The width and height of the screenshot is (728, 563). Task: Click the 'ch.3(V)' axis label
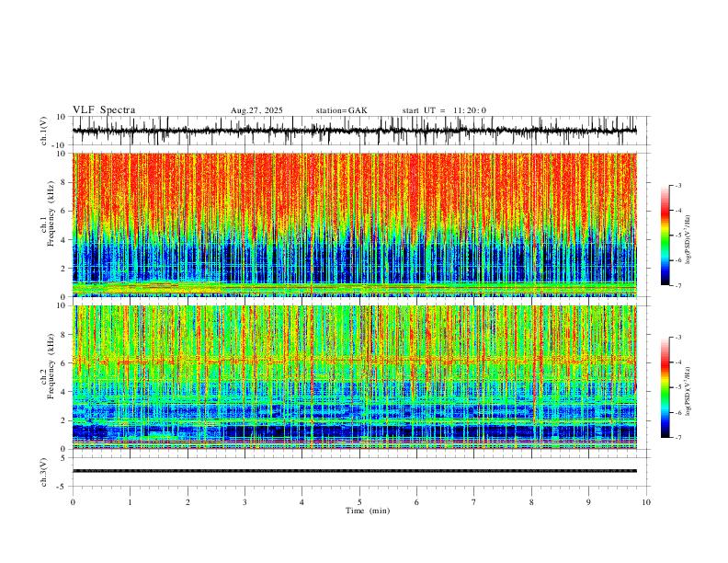(44, 472)
